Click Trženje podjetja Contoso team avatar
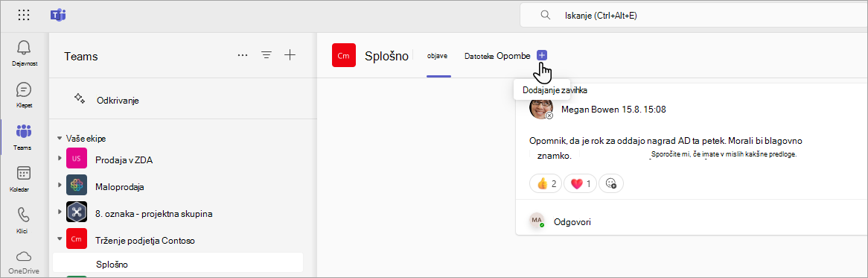 [x=77, y=238]
